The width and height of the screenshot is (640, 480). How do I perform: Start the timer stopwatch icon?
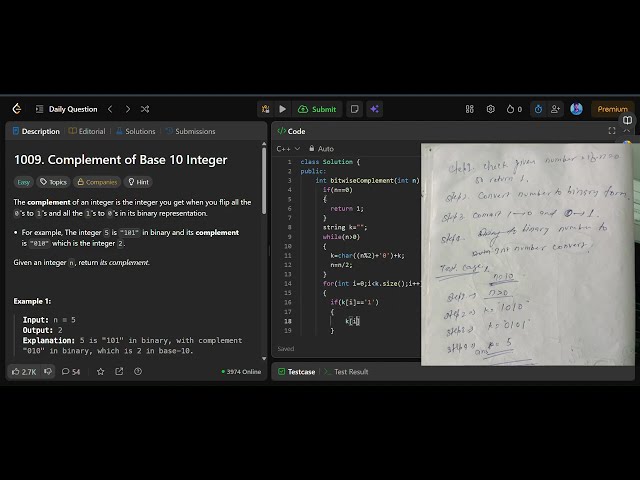coord(538,109)
